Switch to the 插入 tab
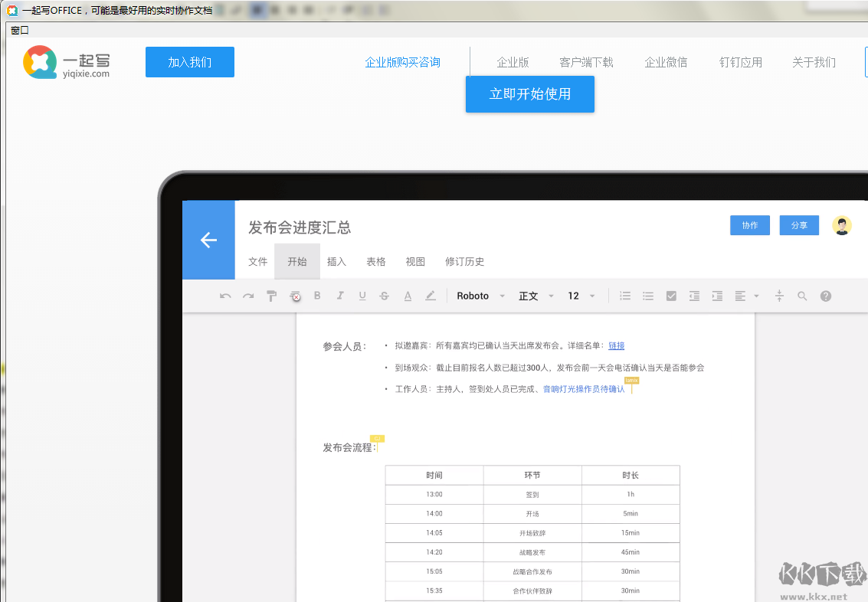868x602 pixels. tap(336, 262)
